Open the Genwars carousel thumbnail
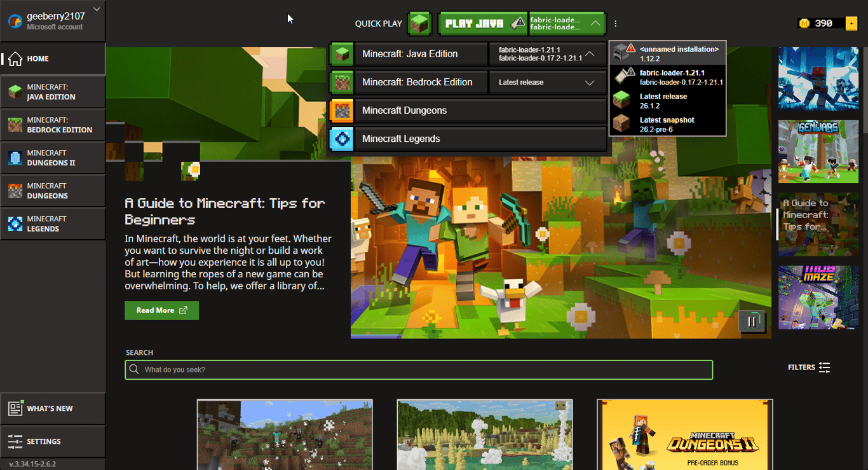 (818, 152)
